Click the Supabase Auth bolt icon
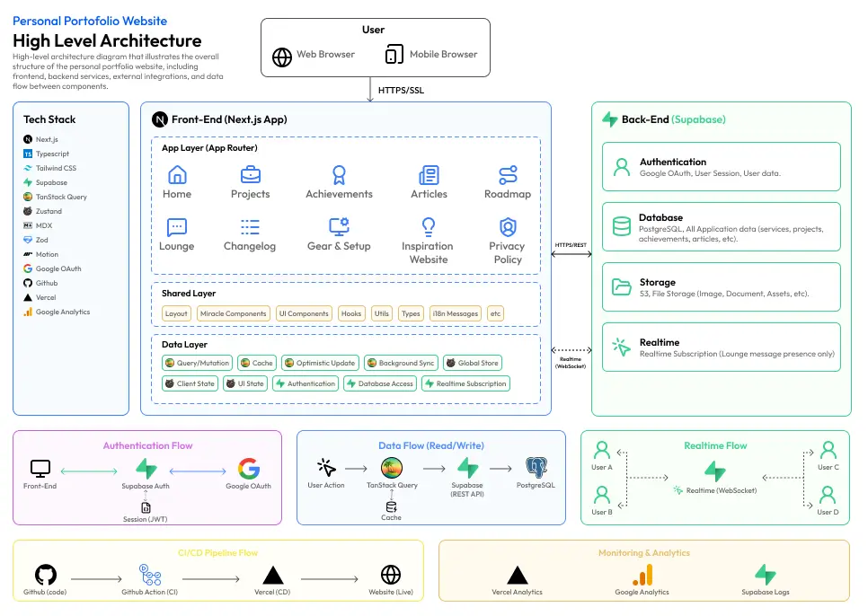The width and height of the screenshot is (868, 616). (146, 469)
